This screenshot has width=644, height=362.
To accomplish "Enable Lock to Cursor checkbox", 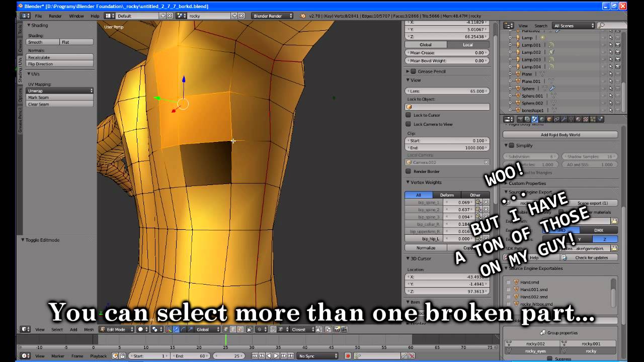I will tap(409, 115).
